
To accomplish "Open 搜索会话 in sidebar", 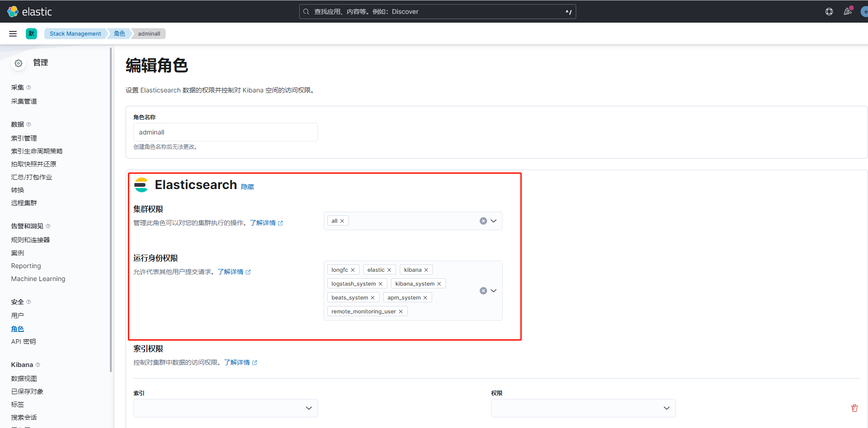I will point(24,417).
